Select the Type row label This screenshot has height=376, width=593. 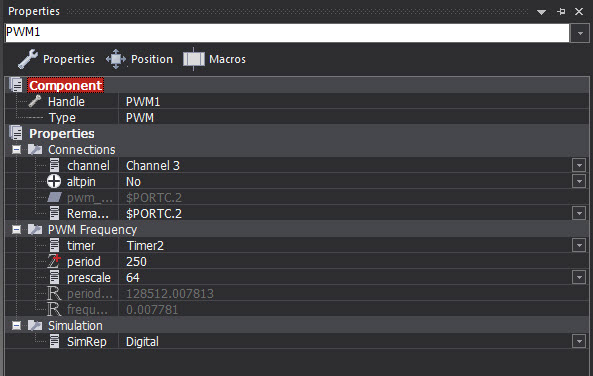[x=62, y=118]
